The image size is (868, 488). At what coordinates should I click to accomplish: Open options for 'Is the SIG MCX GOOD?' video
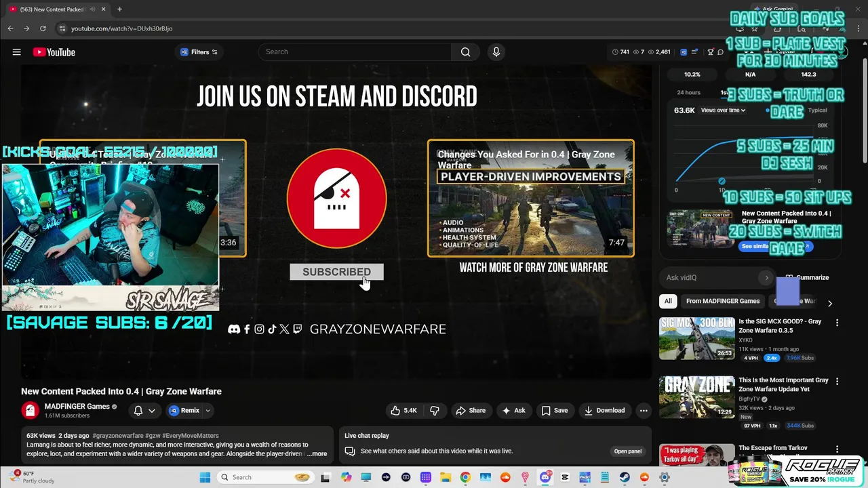point(837,323)
